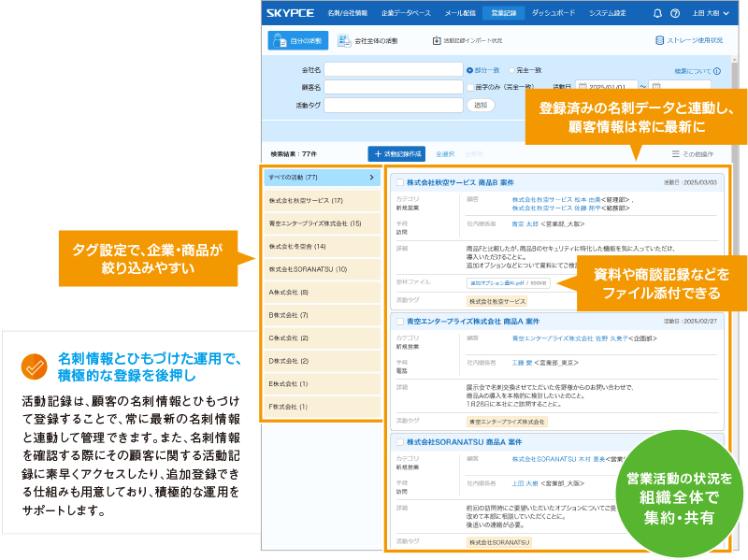Open the 株式会社秋空サービス 商品B 案件 record
This screenshot has height=560, width=748.
pyautogui.click(x=460, y=182)
